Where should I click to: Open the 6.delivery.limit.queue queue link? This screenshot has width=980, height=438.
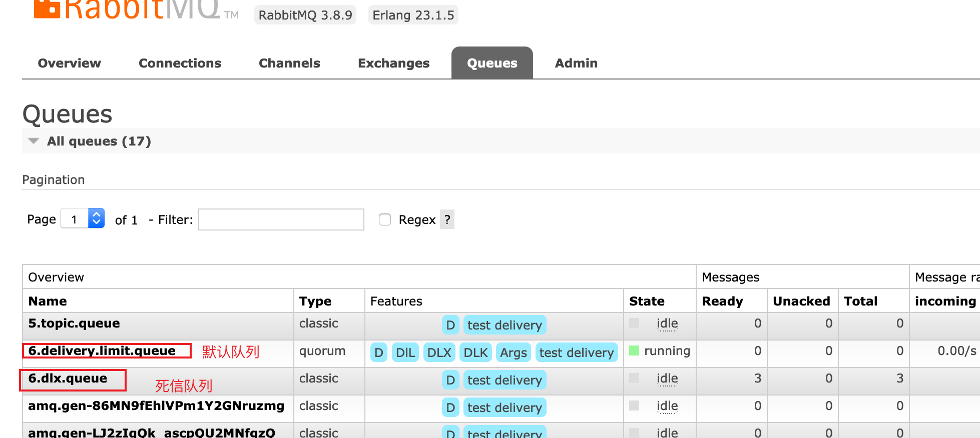tap(102, 350)
